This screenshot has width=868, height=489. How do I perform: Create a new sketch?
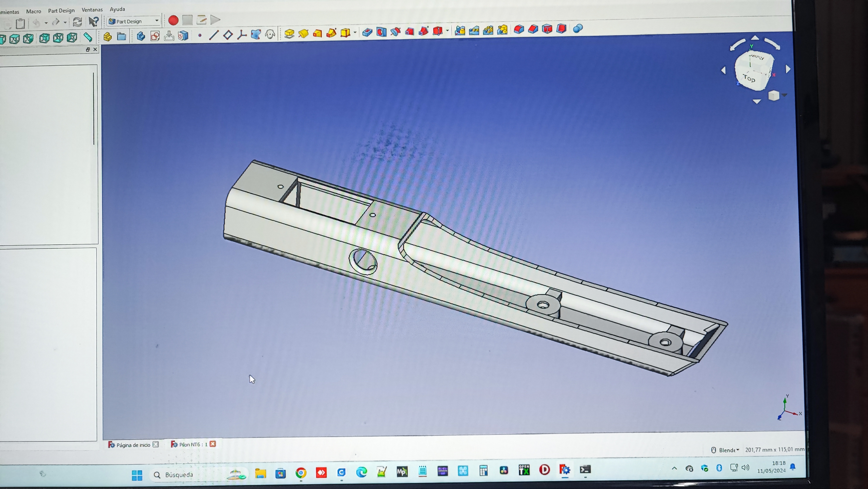[x=155, y=36]
